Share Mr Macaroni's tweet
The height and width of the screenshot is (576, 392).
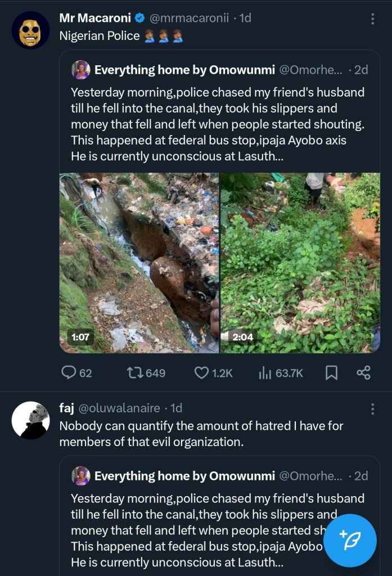364,372
